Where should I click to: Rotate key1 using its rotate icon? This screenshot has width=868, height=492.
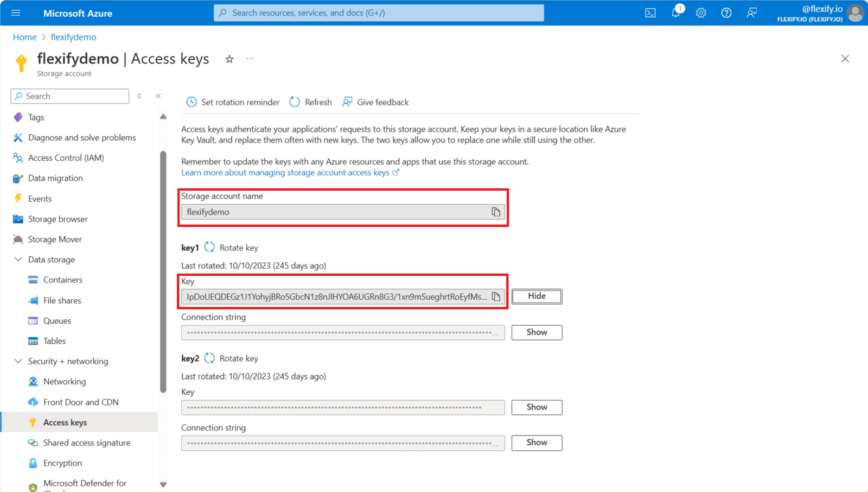coord(210,248)
